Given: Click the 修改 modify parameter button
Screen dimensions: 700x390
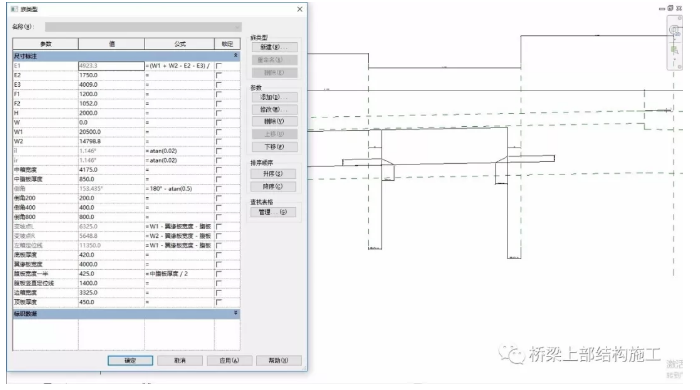Looking at the screenshot, I should (274, 109).
